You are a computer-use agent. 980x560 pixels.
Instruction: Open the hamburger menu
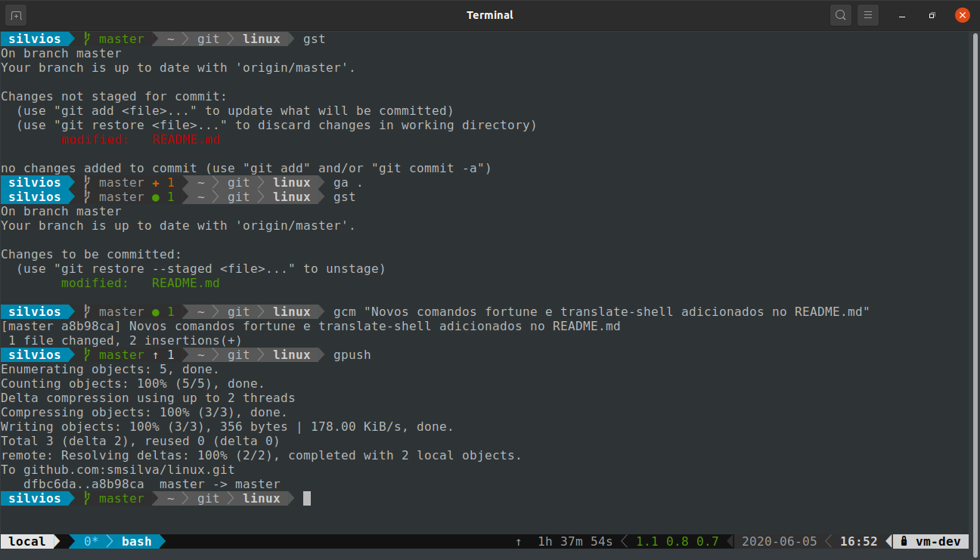point(868,15)
